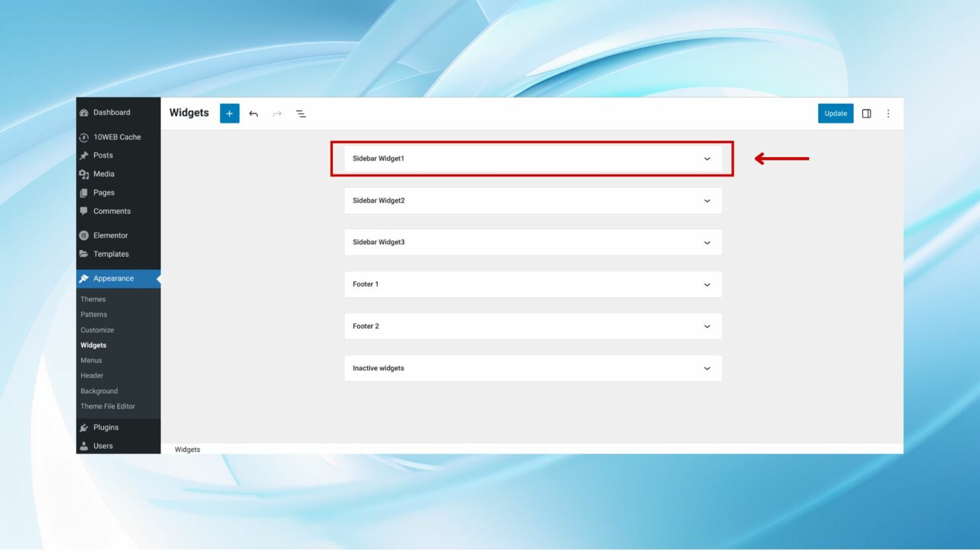Open the block inserter with the plus icon
The image size is (980, 551).
pyautogui.click(x=229, y=113)
